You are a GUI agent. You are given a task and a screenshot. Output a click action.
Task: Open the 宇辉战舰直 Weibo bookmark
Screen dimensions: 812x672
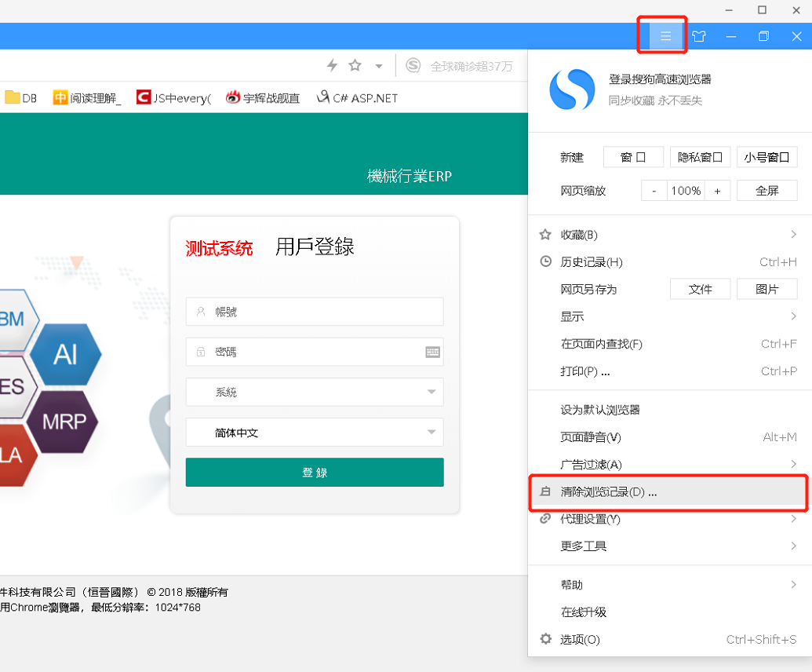pyautogui.click(x=263, y=98)
